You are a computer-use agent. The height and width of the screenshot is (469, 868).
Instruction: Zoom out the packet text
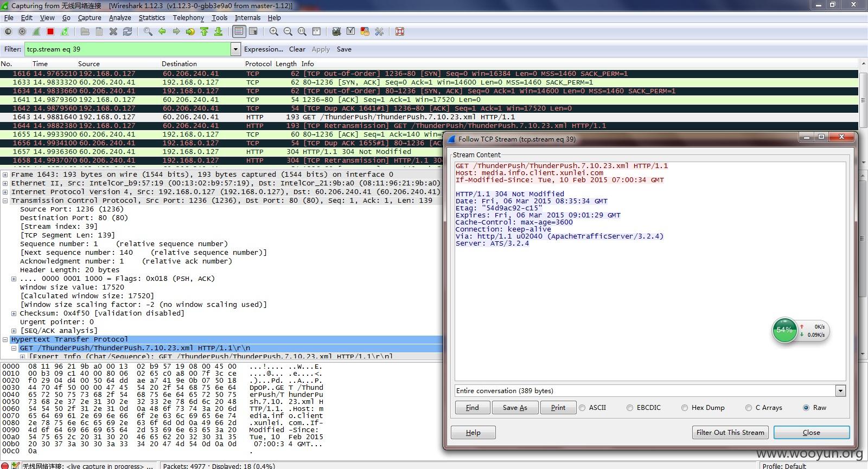click(288, 31)
